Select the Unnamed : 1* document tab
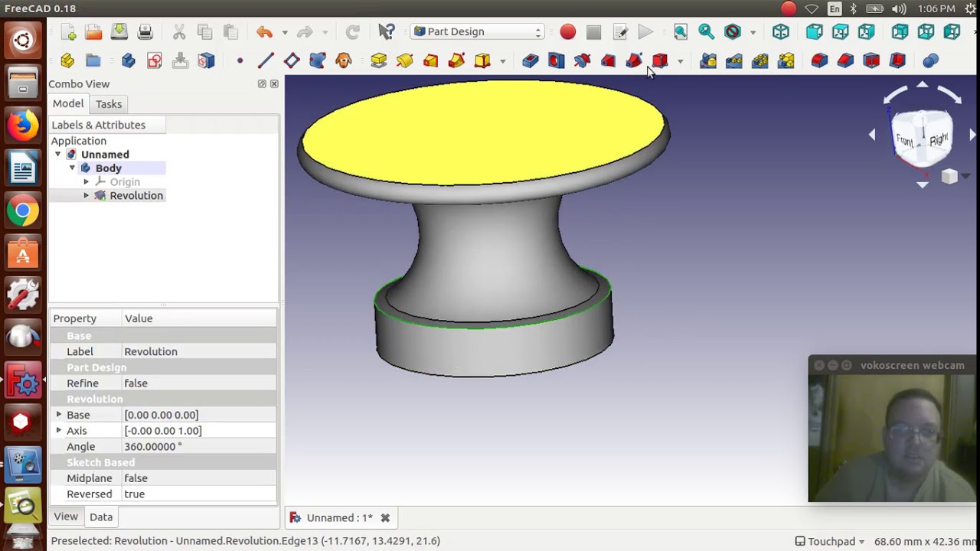Screen dimensions: 980x551 340,517
